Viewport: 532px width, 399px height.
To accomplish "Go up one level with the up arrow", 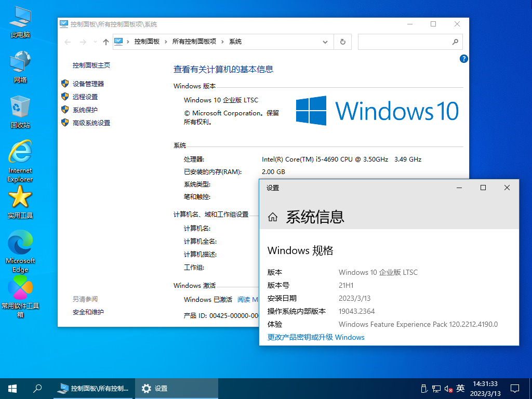I will click(x=106, y=42).
